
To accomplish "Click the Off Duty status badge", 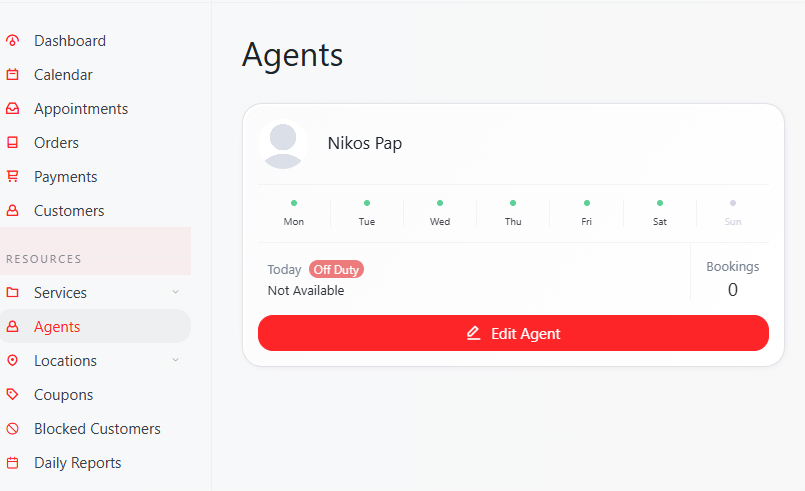I will pyautogui.click(x=336, y=269).
